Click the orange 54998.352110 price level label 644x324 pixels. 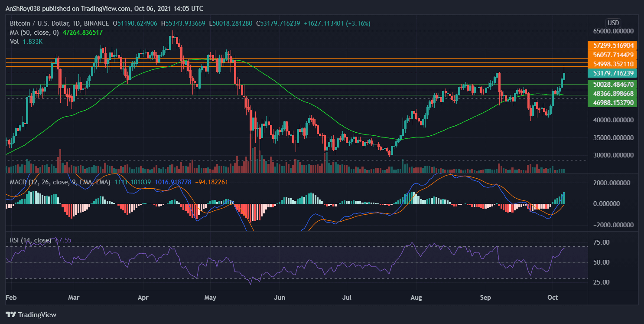[x=612, y=64]
